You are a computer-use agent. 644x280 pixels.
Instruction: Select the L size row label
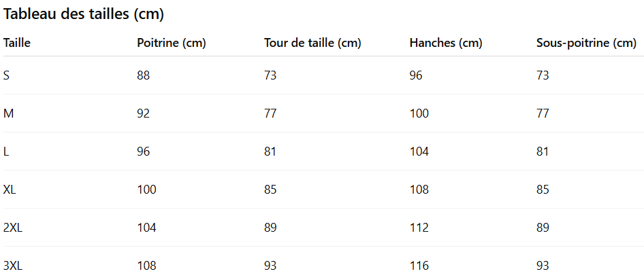5,152
